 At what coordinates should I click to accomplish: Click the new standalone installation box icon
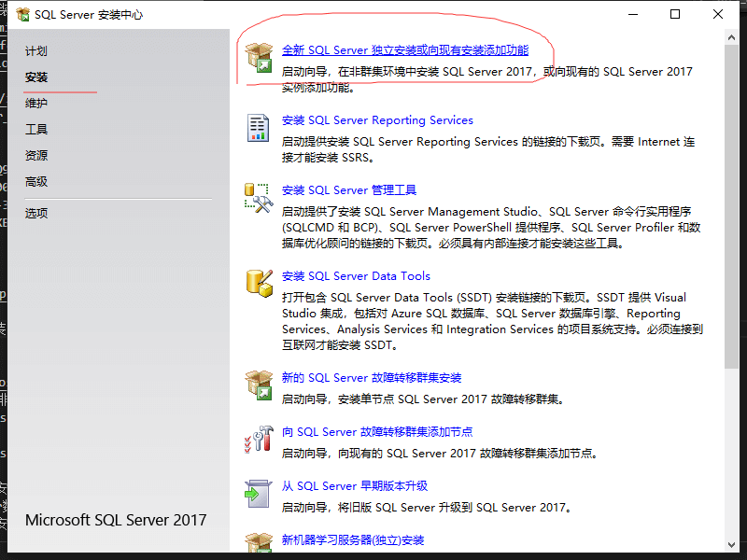point(258,59)
